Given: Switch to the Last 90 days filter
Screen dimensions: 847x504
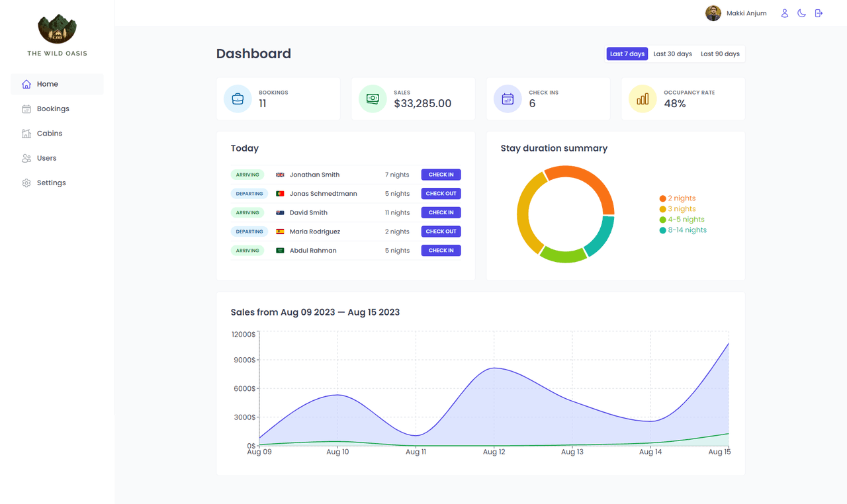Looking at the screenshot, I should point(720,54).
